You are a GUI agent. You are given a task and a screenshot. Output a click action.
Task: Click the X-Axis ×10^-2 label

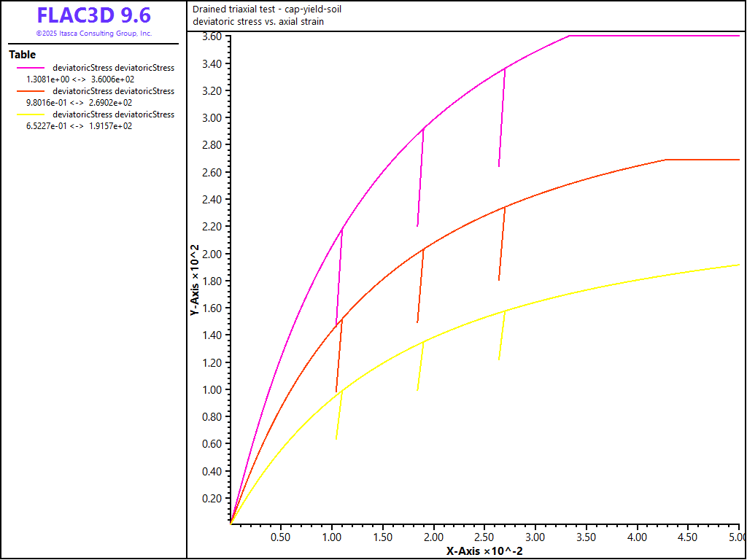coord(484,551)
